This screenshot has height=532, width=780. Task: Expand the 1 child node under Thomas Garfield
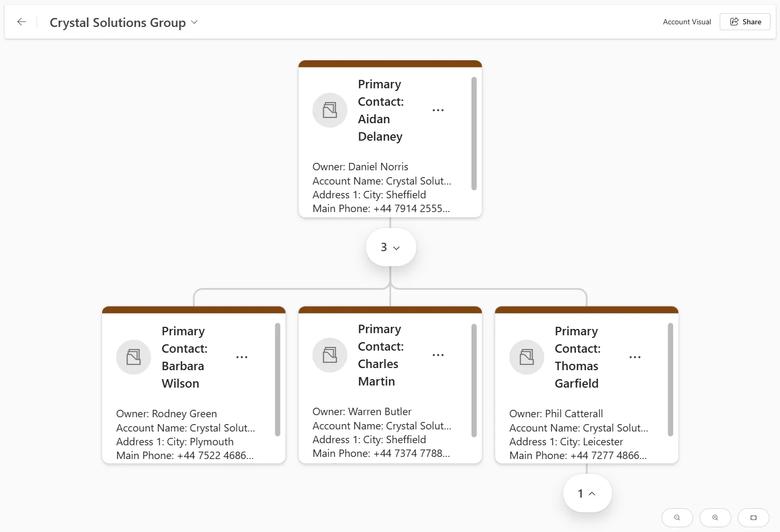pos(587,493)
